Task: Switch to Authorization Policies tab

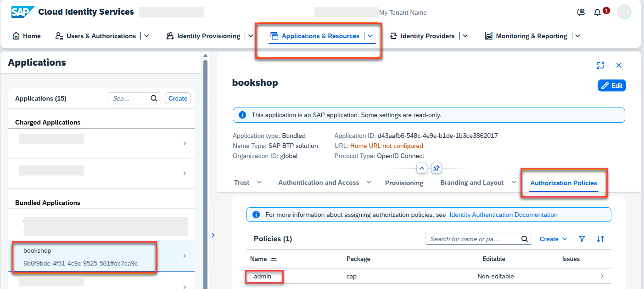Action: coord(564,183)
